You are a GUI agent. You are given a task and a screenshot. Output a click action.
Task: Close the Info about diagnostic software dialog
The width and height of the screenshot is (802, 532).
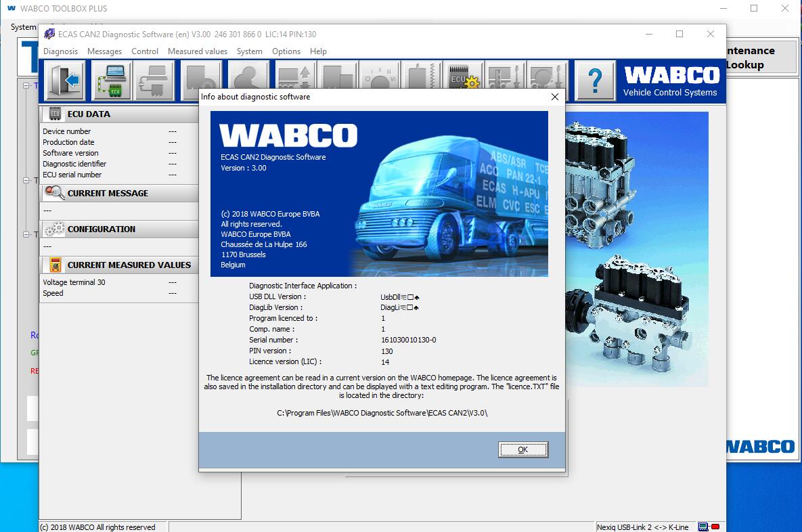coord(555,97)
